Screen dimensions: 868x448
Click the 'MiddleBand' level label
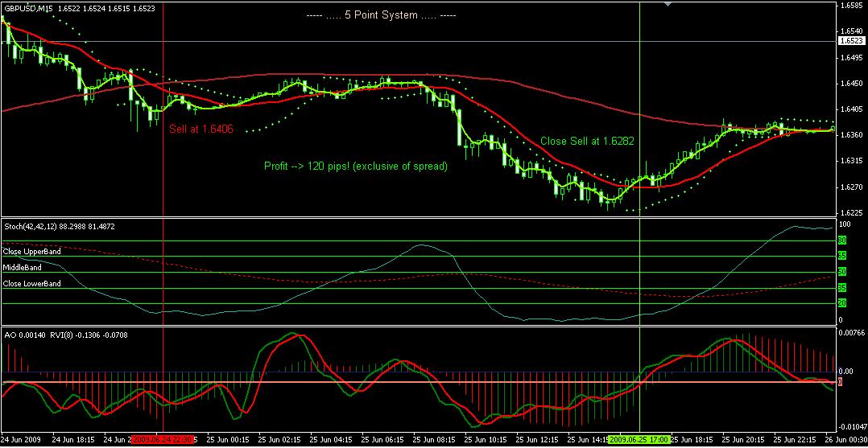pos(23,267)
